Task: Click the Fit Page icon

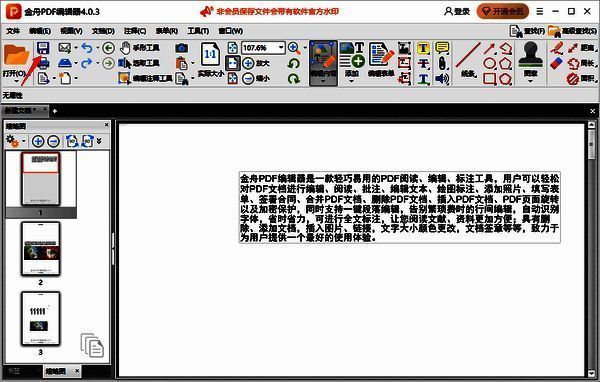Action: (233, 48)
